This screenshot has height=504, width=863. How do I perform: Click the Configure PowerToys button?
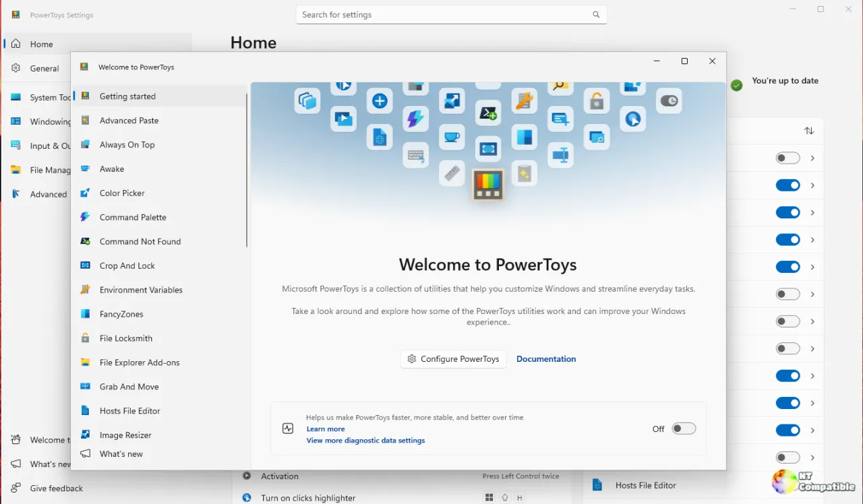pyautogui.click(x=454, y=359)
